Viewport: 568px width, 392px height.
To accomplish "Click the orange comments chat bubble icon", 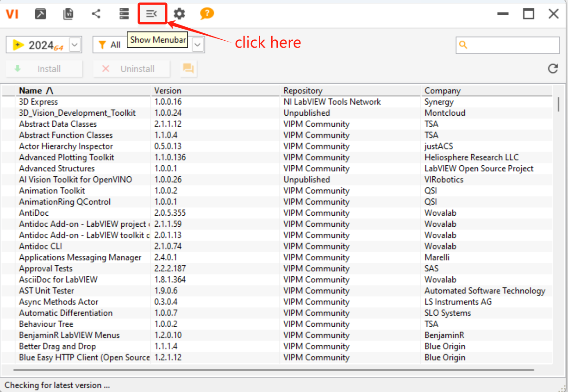I will pyautogui.click(x=188, y=69).
